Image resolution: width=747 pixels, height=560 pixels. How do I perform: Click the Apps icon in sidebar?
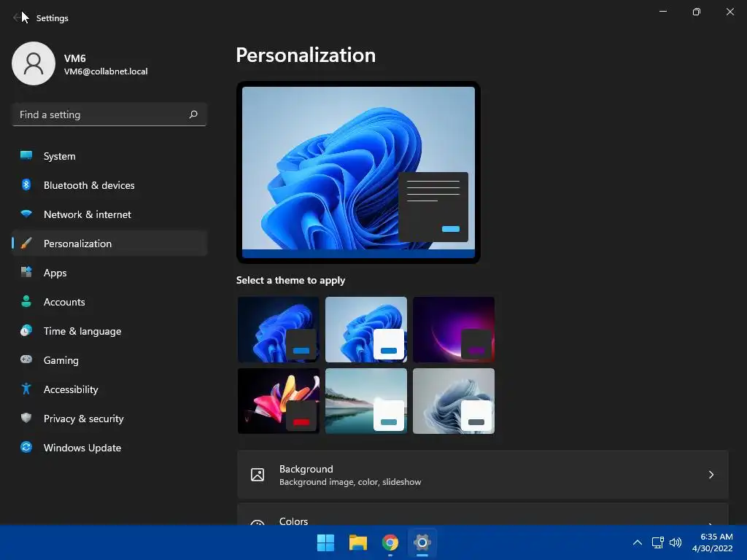pos(26,273)
